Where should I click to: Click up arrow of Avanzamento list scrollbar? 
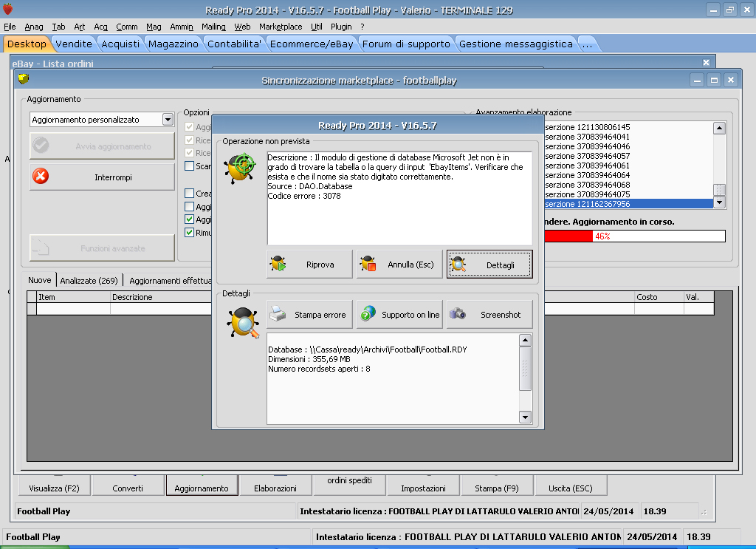pyautogui.click(x=719, y=128)
